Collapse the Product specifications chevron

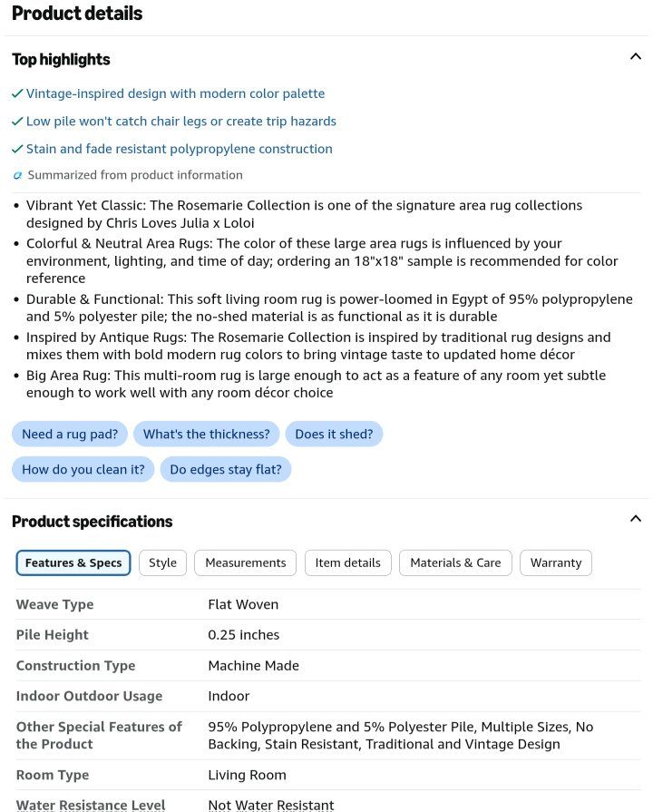[636, 518]
